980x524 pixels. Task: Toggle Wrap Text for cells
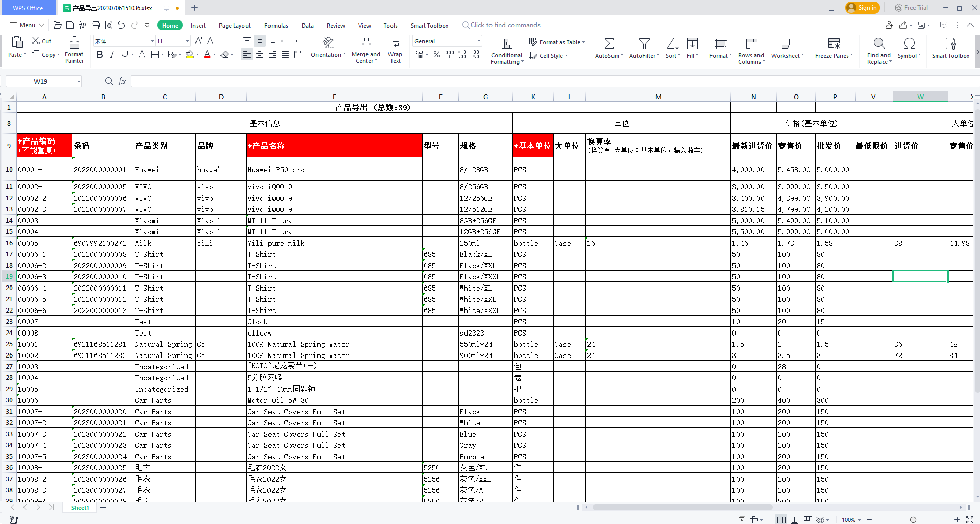[x=395, y=43]
